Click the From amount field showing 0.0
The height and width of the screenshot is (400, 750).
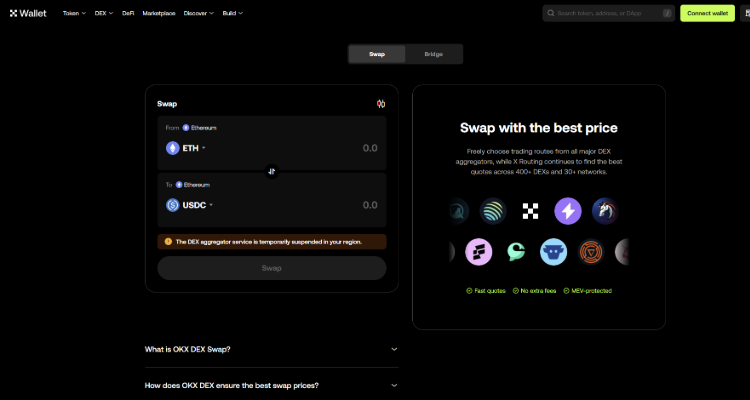click(370, 148)
